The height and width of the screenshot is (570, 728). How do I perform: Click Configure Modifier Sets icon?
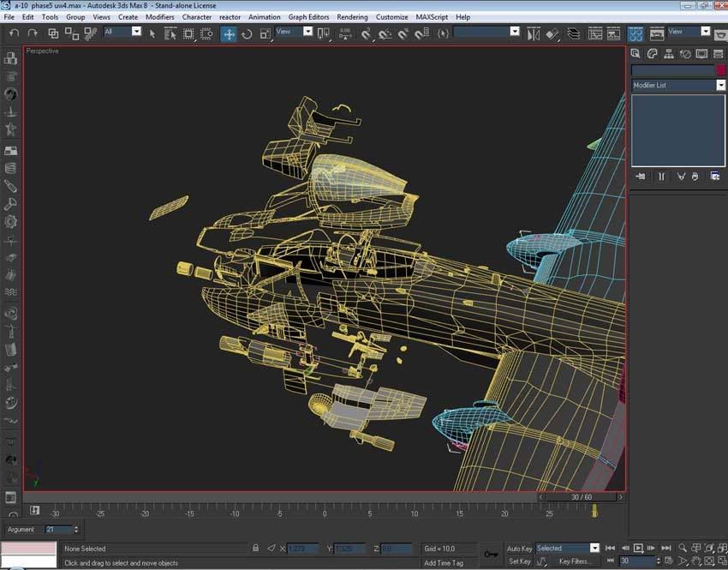pyautogui.click(x=714, y=176)
